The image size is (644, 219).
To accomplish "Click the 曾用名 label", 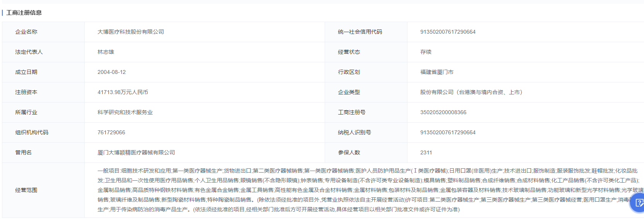I will (24, 152).
